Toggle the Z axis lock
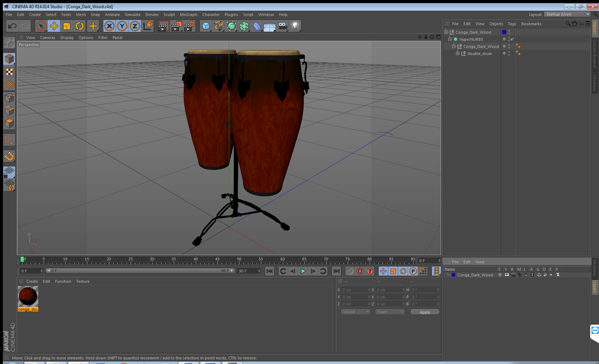 click(x=135, y=26)
